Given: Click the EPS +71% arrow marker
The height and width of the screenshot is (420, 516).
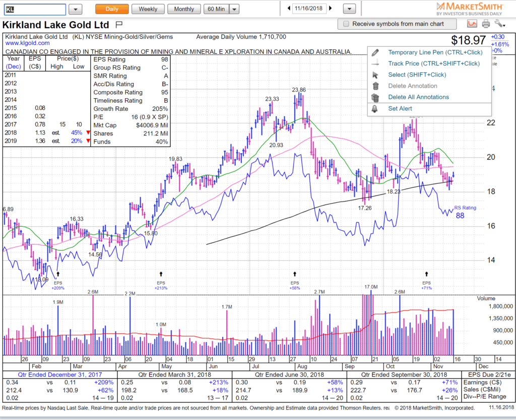Looking at the screenshot, I should 426,274.
